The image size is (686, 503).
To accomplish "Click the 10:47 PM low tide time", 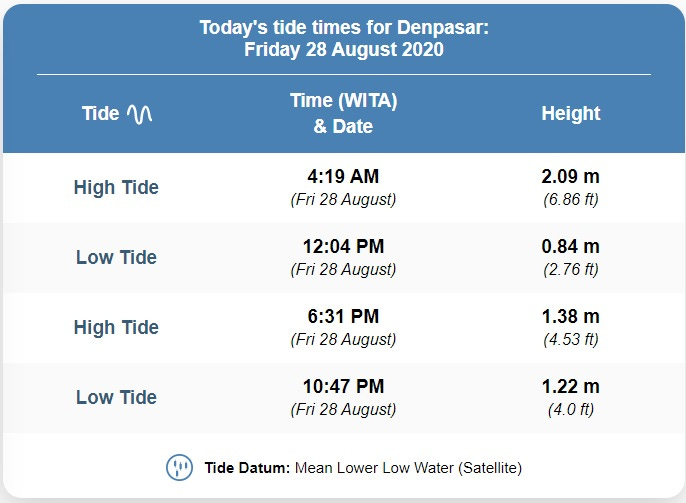I will (x=343, y=386).
